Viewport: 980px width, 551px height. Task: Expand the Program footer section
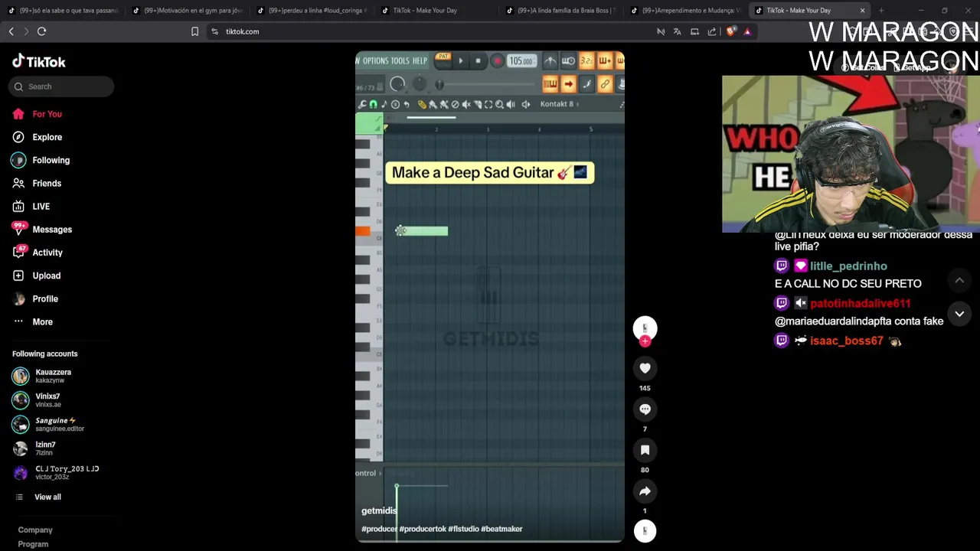(33, 544)
